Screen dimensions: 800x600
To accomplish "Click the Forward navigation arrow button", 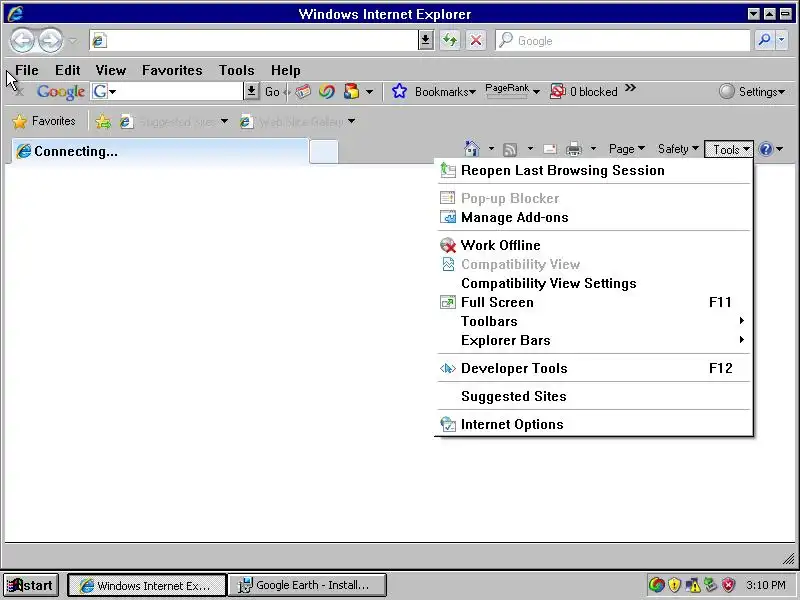I will [x=51, y=40].
